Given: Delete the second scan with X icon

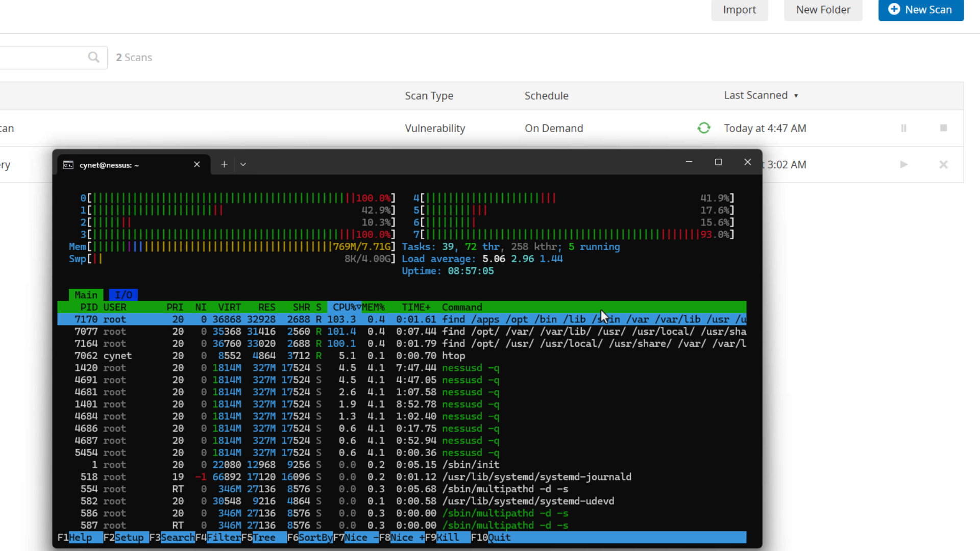Looking at the screenshot, I should [x=943, y=164].
